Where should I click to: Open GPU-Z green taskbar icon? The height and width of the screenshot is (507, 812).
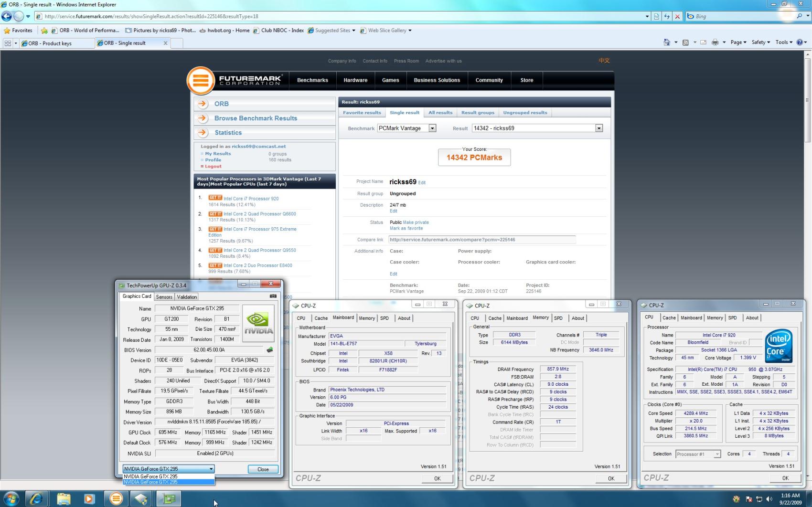click(169, 499)
